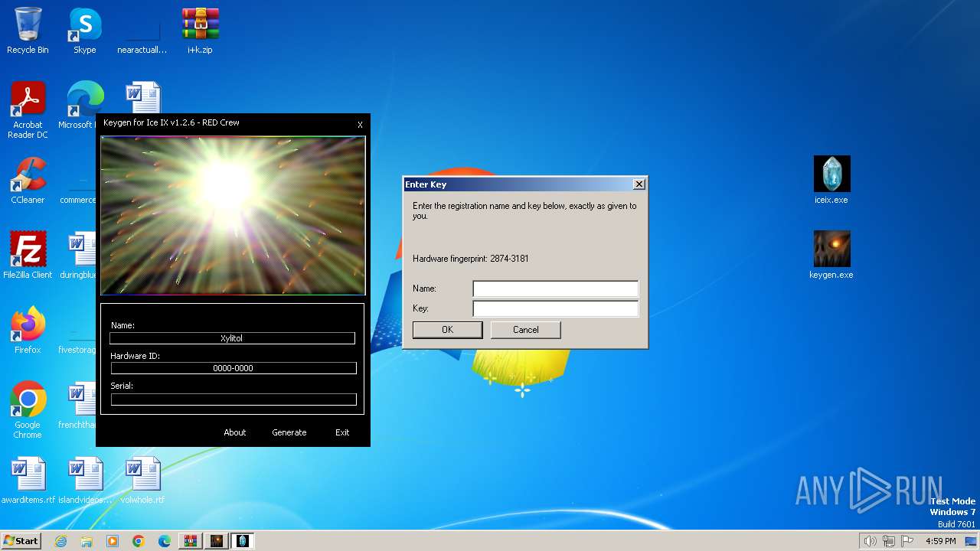Close the keygen window with X

360,125
